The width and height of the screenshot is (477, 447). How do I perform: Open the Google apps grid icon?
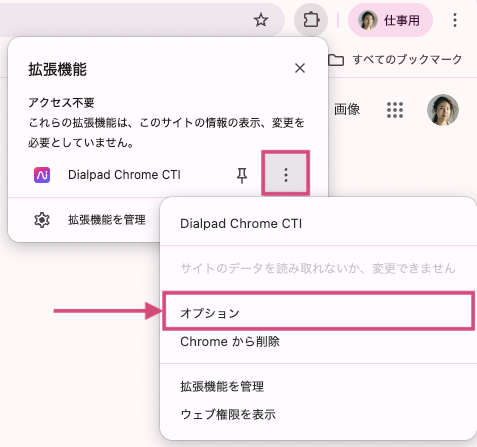(x=395, y=110)
